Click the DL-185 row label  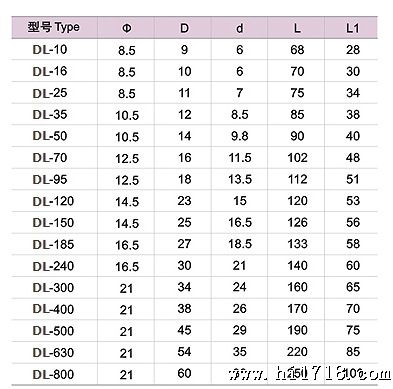tap(53, 244)
